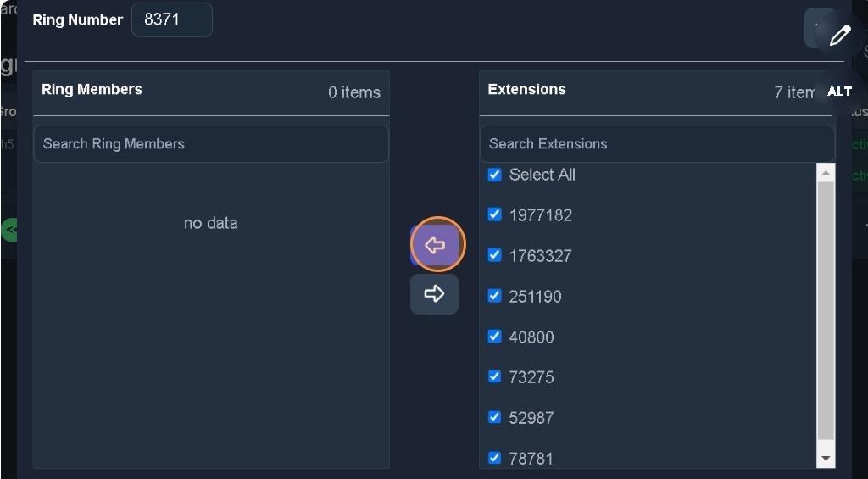Uncheck extension 52987

(x=495, y=417)
